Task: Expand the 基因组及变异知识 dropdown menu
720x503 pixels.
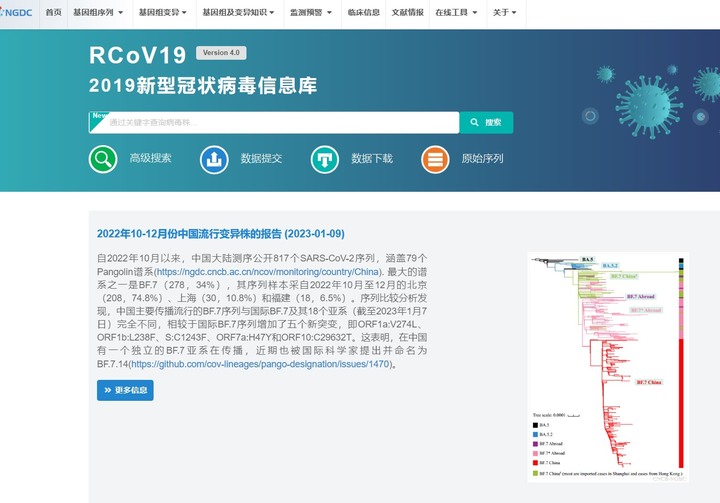Action: tap(238, 12)
